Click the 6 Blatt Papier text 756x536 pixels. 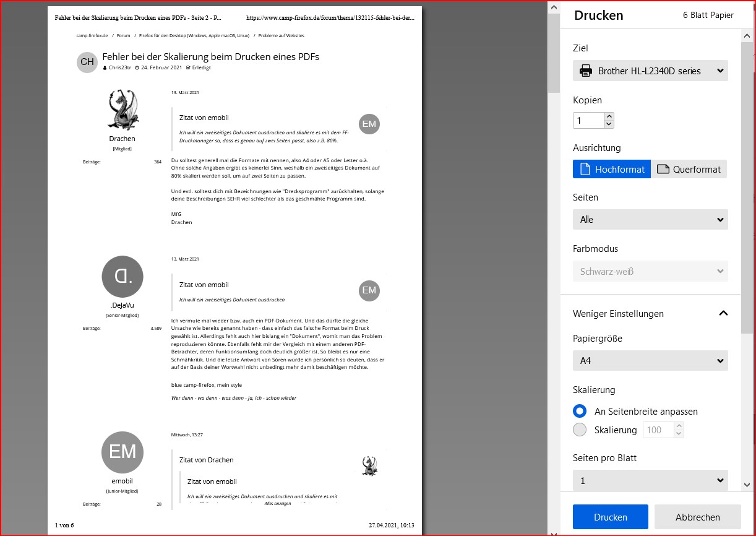[x=708, y=15]
